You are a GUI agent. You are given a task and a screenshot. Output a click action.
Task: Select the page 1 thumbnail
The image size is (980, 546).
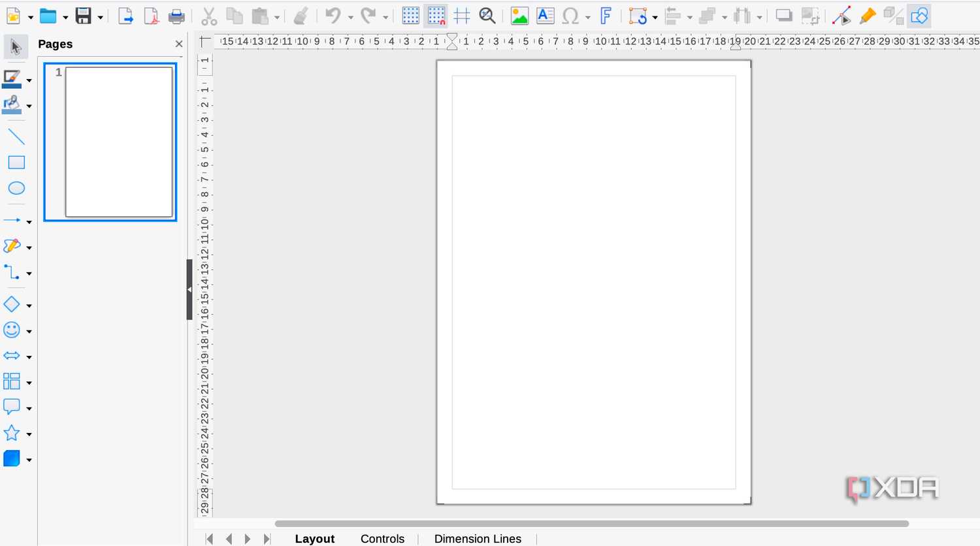pyautogui.click(x=110, y=142)
